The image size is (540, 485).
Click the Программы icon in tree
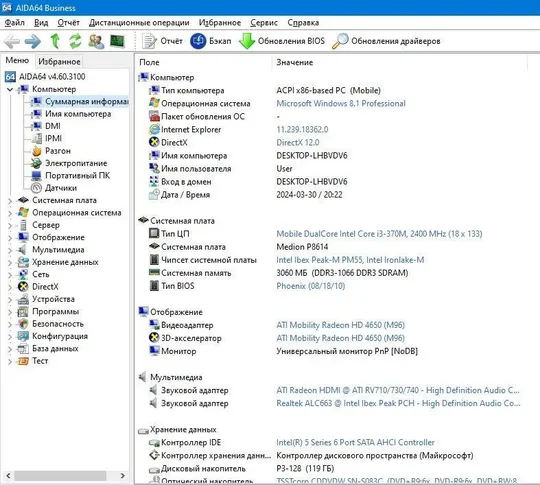coord(23,312)
